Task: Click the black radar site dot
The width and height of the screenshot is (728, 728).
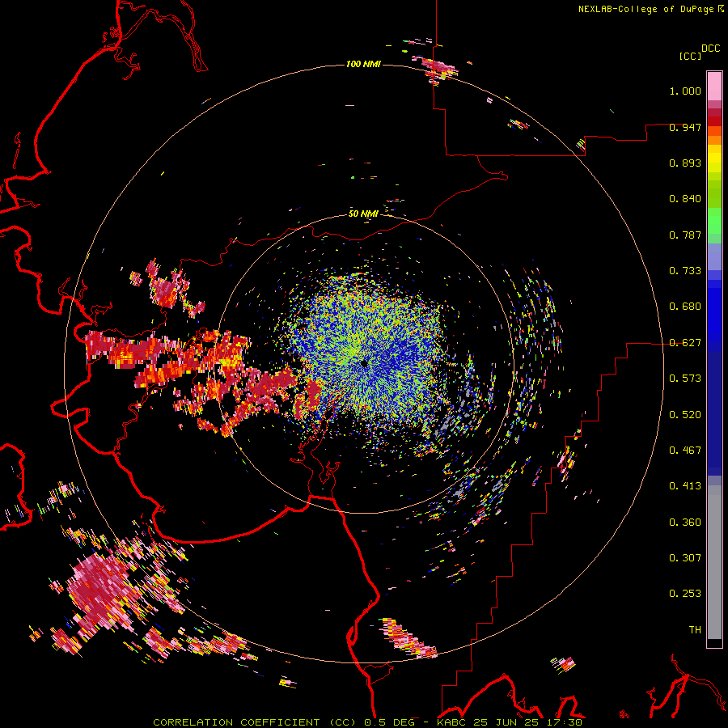Action: (x=364, y=363)
